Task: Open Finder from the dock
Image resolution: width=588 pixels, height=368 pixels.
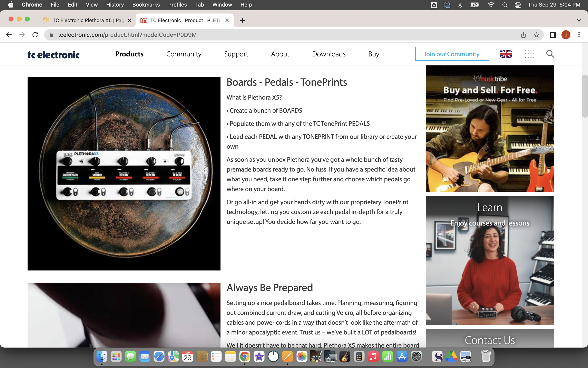Action: coord(101,357)
